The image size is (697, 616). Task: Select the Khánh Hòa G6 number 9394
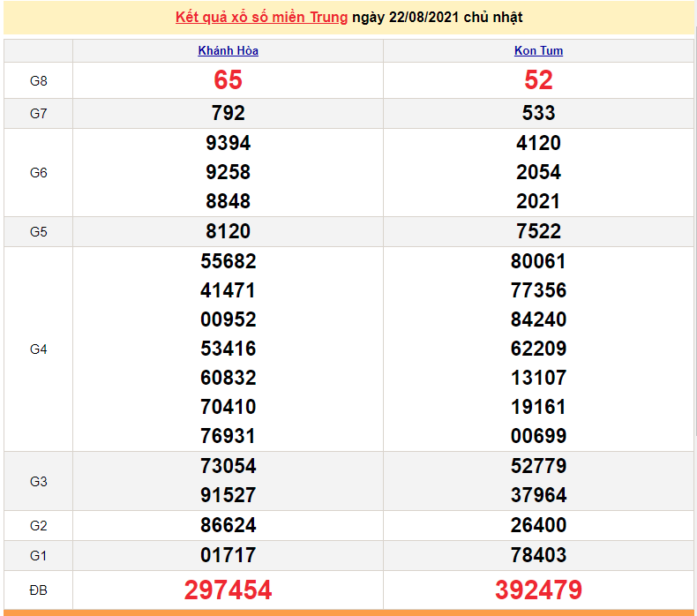click(228, 143)
